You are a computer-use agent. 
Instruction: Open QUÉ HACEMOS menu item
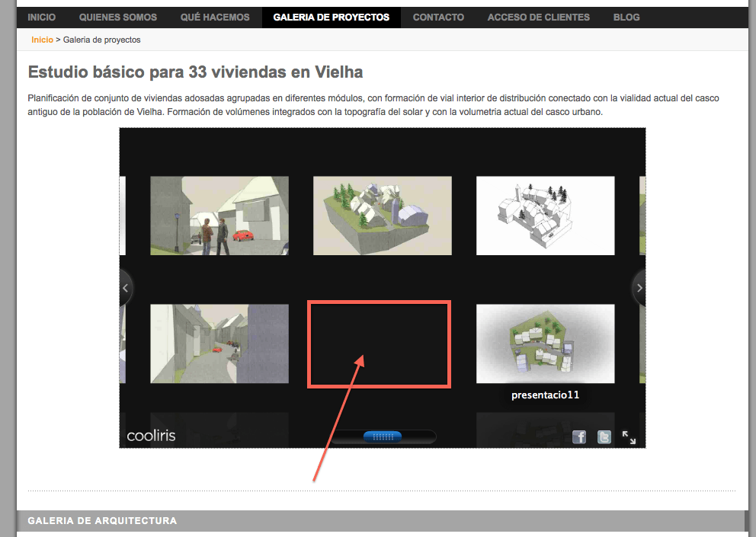[215, 18]
